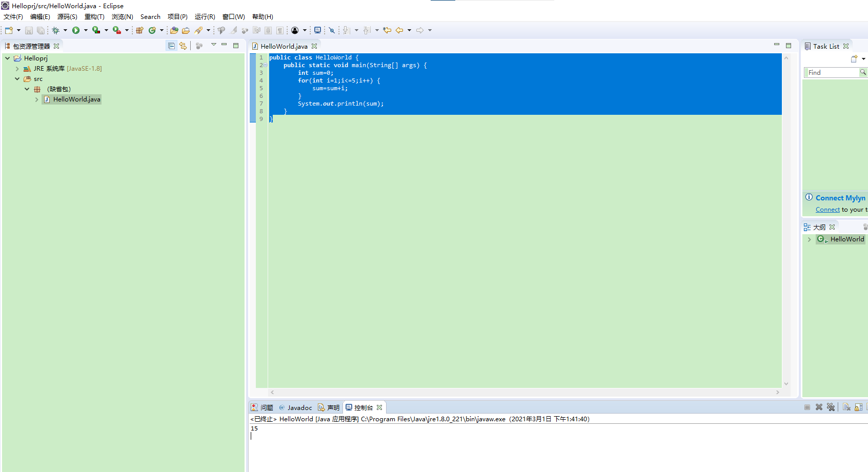The width and height of the screenshot is (868, 472).
Task: Save the current file with Save icon
Action: 29,30
